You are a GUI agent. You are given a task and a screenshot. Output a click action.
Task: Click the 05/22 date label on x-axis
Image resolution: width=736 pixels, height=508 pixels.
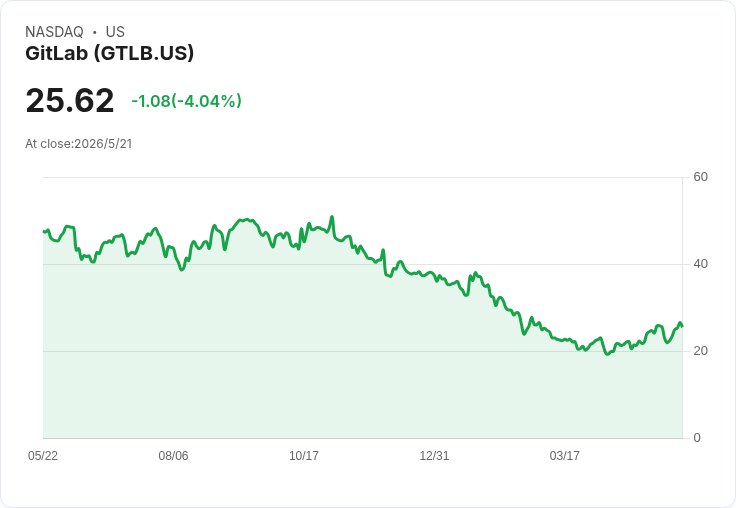[x=43, y=456]
